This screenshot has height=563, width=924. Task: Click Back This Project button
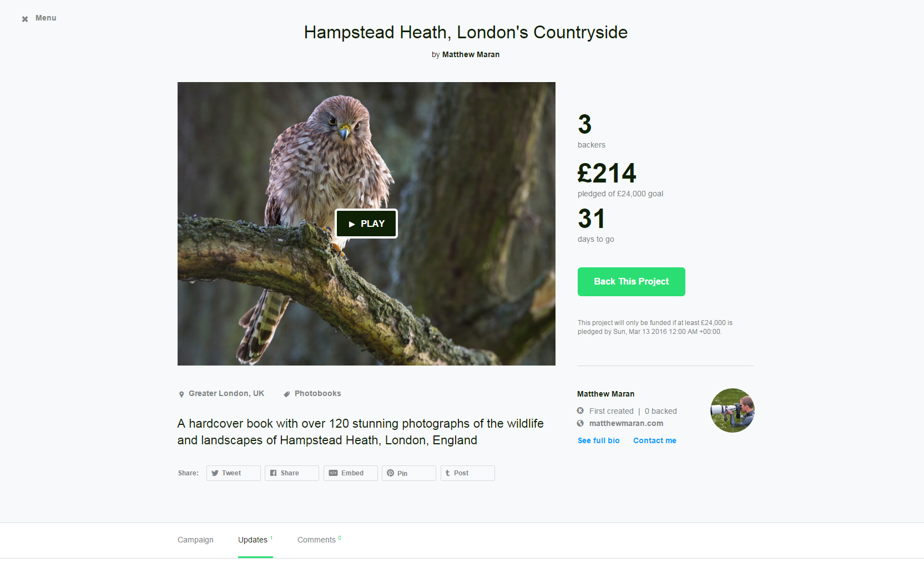631,282
